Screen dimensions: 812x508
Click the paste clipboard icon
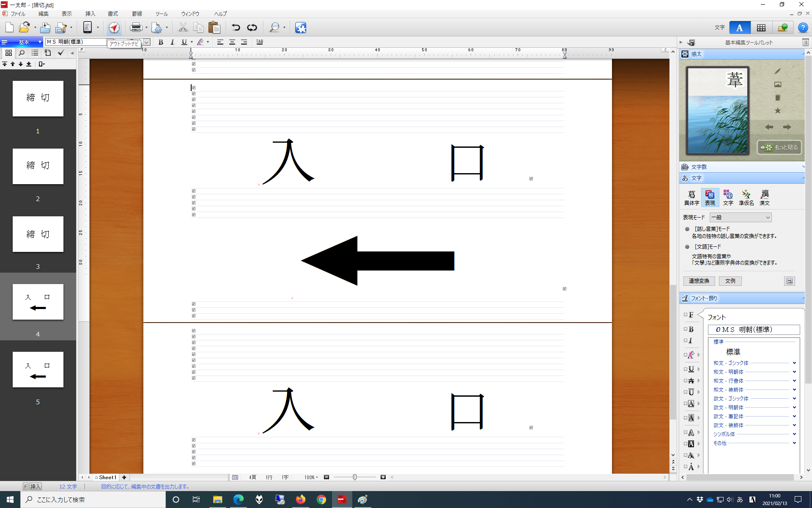(x=214, y=28)
